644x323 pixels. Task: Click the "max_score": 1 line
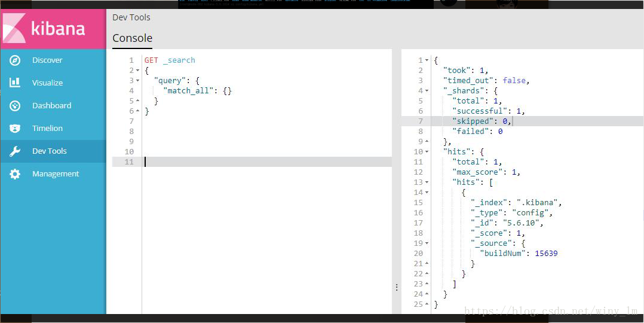[x=486, y=172]
